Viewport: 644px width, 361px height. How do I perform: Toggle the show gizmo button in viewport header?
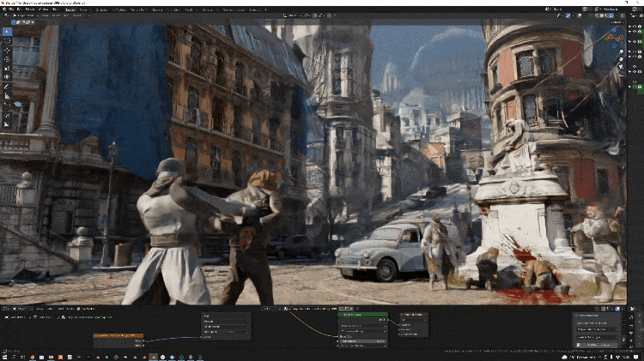(x=568, y=15)
